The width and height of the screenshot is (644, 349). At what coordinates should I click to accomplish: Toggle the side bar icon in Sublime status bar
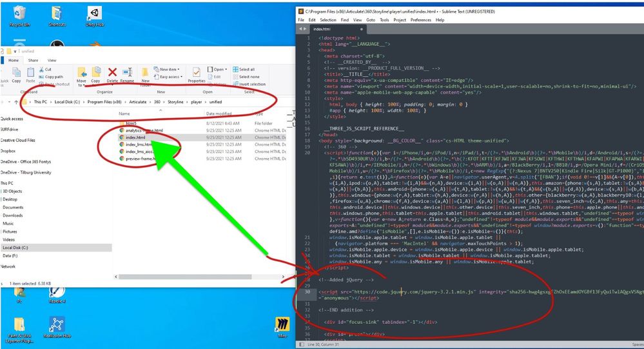(x=302, y=344)
